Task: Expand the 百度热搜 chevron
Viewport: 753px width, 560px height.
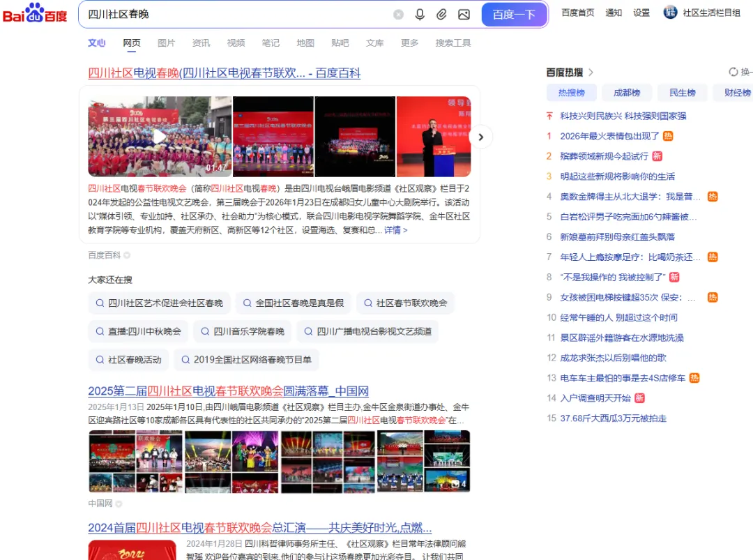Action: 591,72
